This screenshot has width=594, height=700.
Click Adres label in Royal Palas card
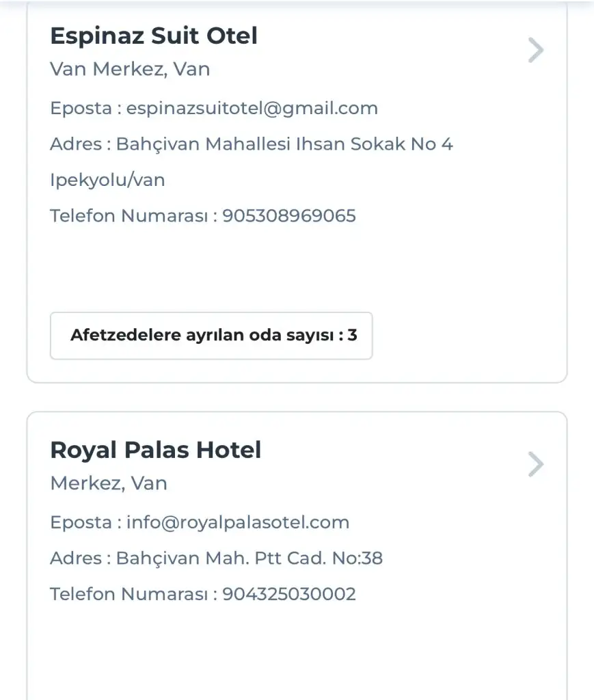pyautogui.click(x=75, y=558)
